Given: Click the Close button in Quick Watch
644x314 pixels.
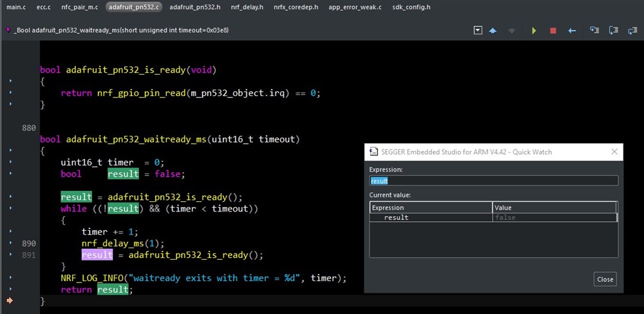Looking at the screenshot, I should (x=605, y=279).
